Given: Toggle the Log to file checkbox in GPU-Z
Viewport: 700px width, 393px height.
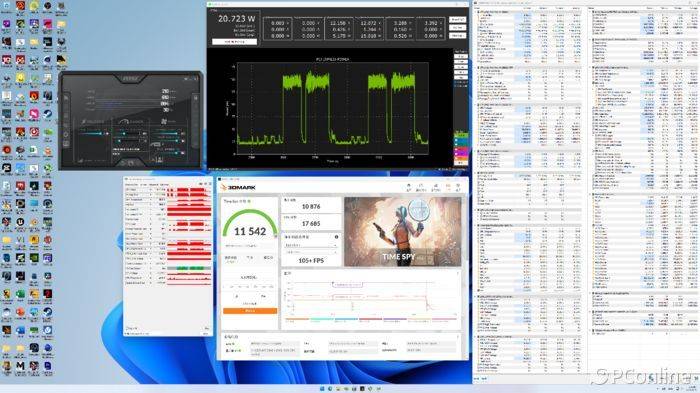Looking at the screenshot, I should 128,328.
